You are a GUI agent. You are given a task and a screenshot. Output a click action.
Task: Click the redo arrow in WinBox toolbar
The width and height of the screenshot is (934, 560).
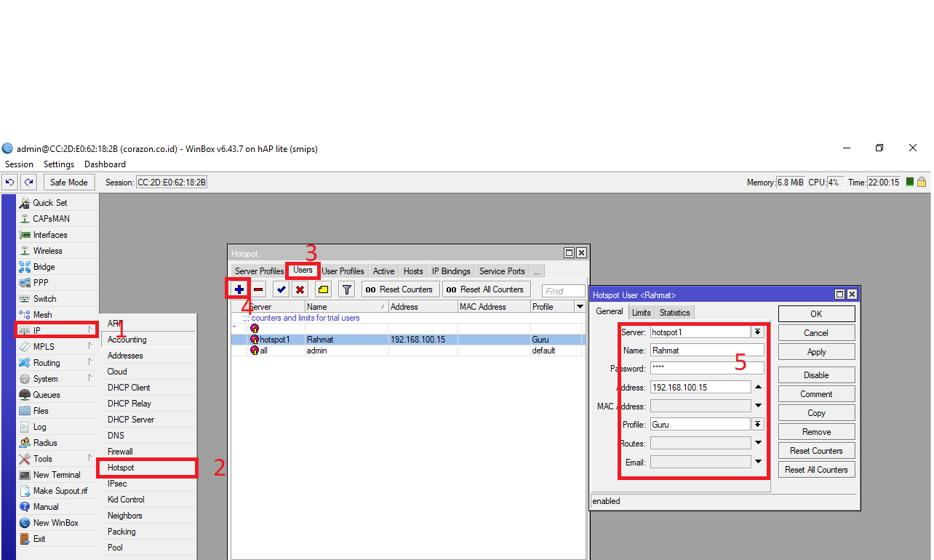click(28, 183)
